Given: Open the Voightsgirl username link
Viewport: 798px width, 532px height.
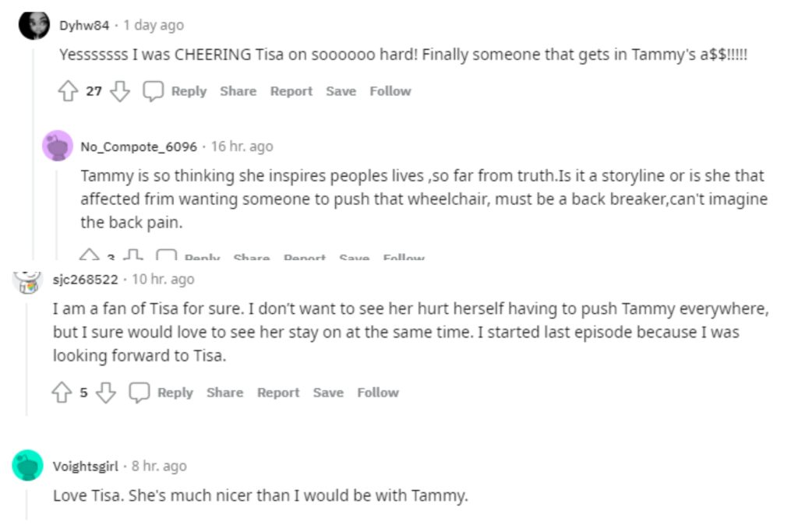Looking at the screenshot, I should (x=85, y=466).
